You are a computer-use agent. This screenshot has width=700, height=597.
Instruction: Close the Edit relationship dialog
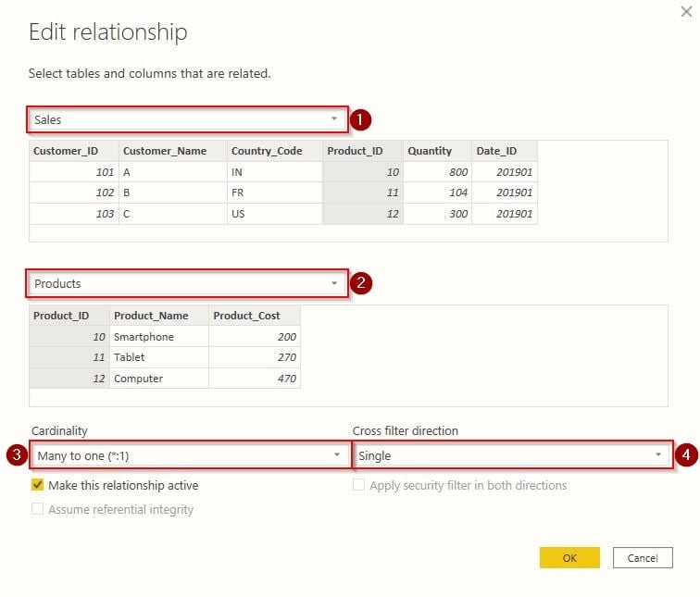(686, 12)
